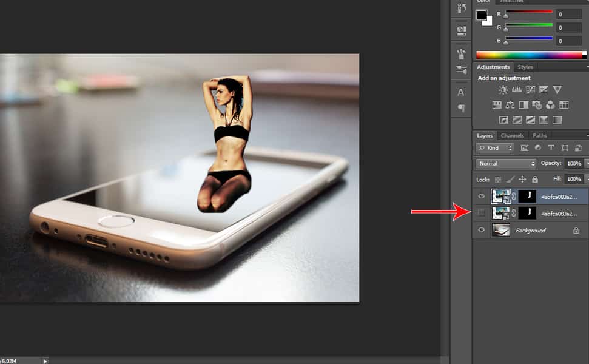This screenshot has height=364, width=589.
Task: Add a Color Balance adjustment
Action: 510,105
